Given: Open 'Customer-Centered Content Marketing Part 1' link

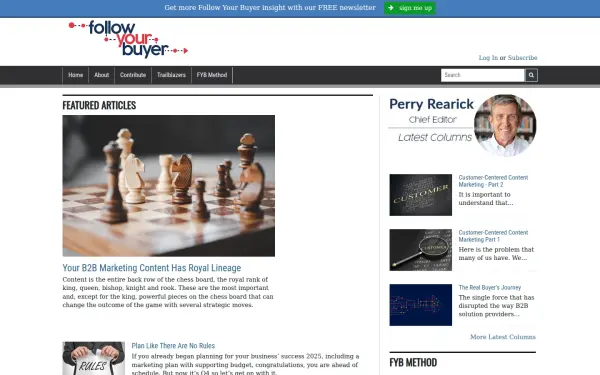Looking at the screenshot, I should coord(493,236).
